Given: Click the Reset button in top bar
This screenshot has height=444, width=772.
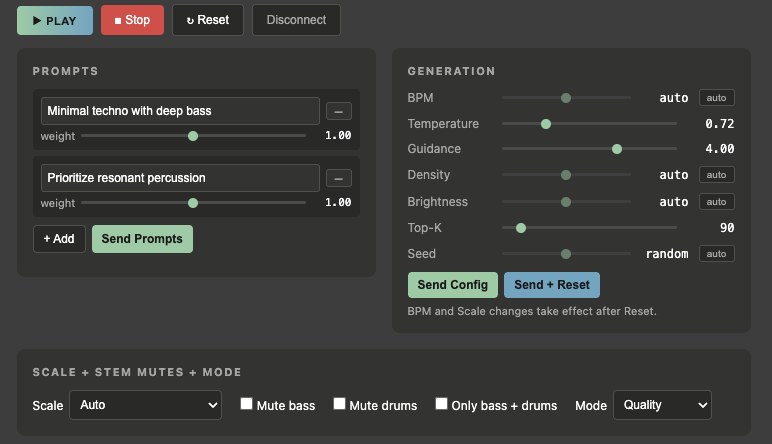Looking at the screenshot, I should [208, 20].
